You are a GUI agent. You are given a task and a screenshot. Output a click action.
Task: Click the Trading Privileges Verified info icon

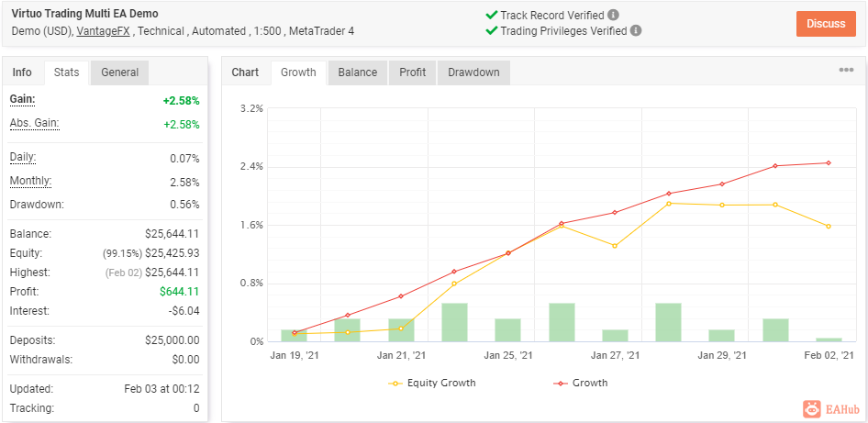coord(636,30)
